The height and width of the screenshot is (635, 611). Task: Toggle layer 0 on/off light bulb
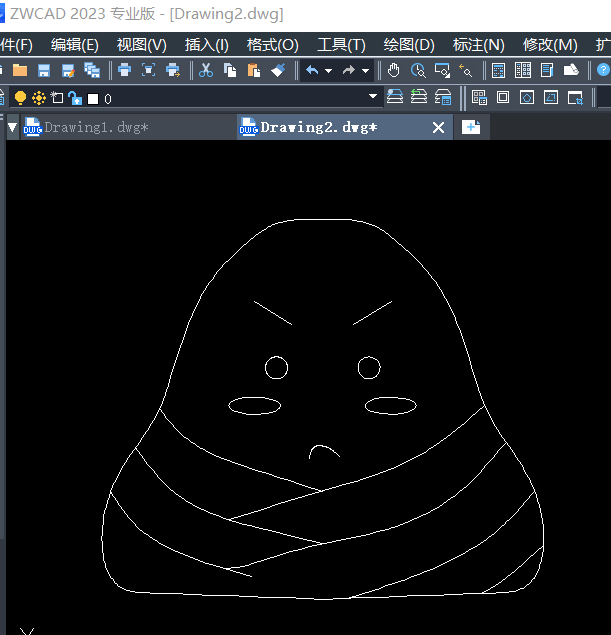[20, 98]
